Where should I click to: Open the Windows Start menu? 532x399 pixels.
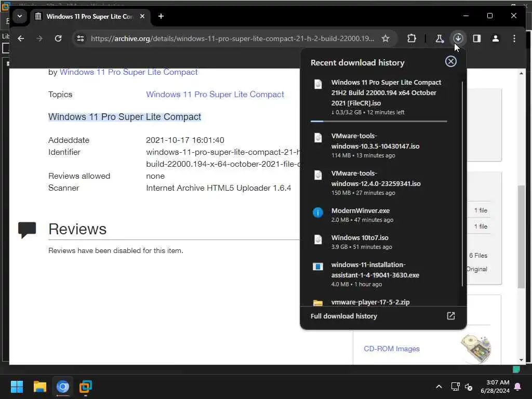click(17, 387)
